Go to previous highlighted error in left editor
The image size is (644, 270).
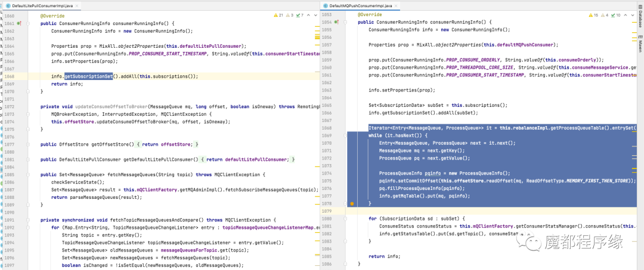[x=308, y=16]
